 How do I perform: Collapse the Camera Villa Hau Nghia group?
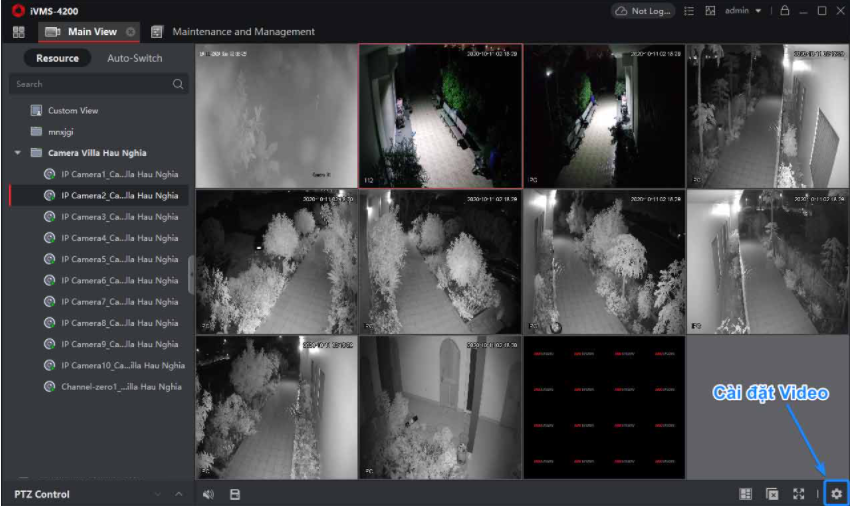[x=18, y=153]
